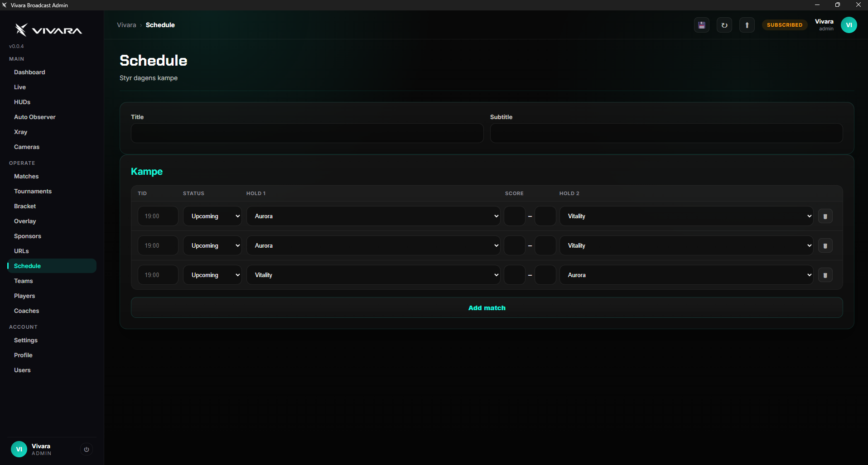
Task: Click the save disk icon in top bar
Action: coord(702,25)
